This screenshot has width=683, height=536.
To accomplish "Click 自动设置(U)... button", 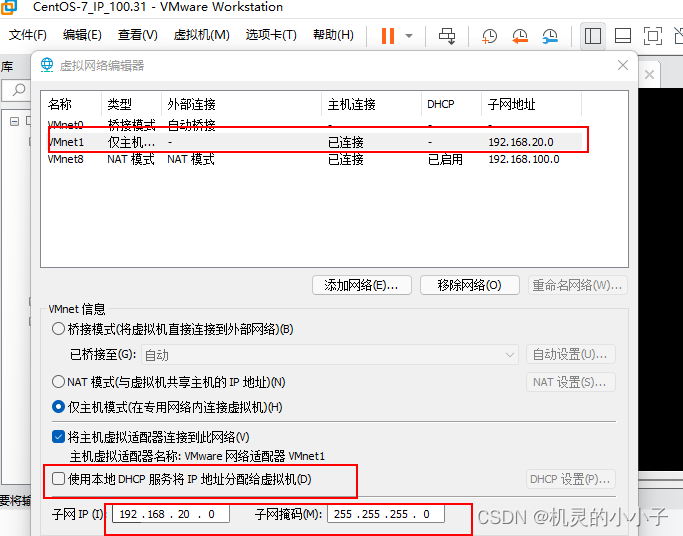I will [571, 354].
